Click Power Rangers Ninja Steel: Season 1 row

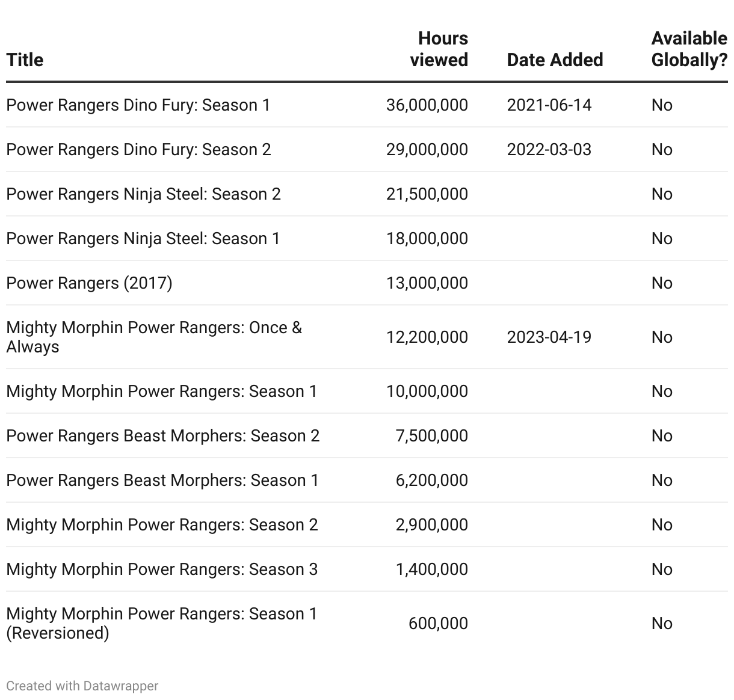pyautogui.click(x=367, y=239)
